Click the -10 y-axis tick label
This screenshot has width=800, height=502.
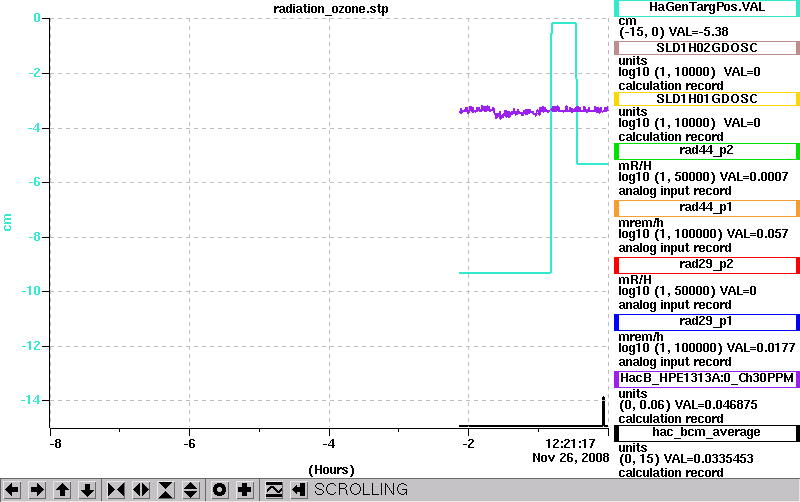pos(31,291)
